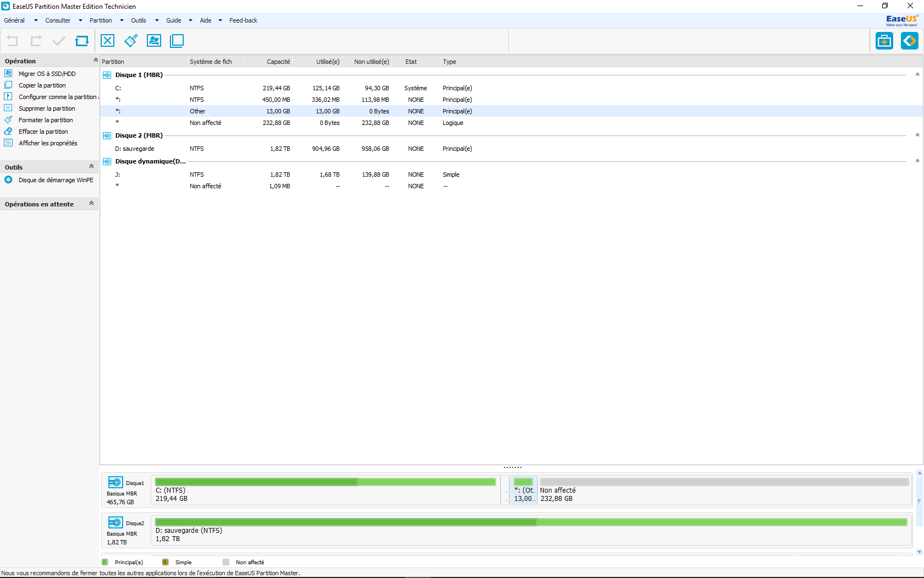Open the Général menu
This screenshot has width=924, height=578.
14,20
